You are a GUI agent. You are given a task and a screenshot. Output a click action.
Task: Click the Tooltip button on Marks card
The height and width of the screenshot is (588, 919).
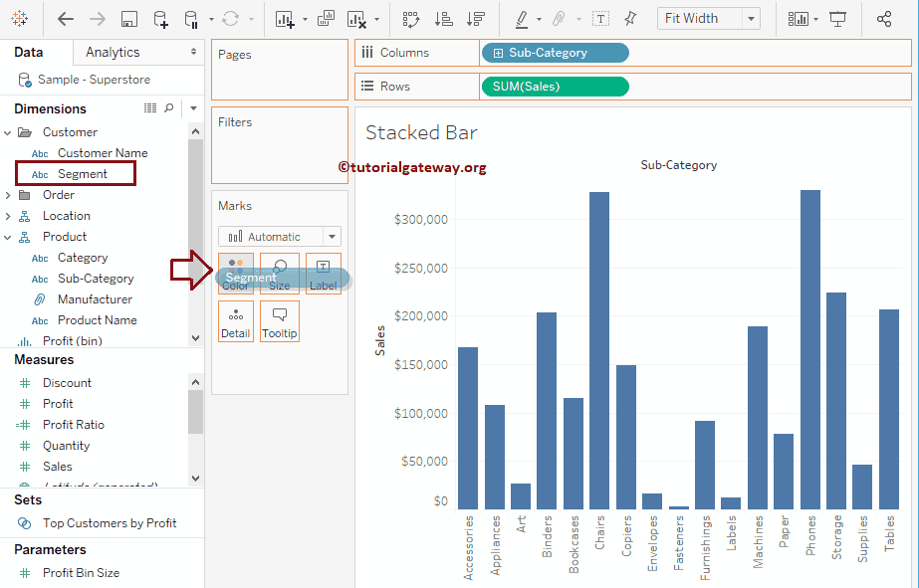[x=280, y=322]
